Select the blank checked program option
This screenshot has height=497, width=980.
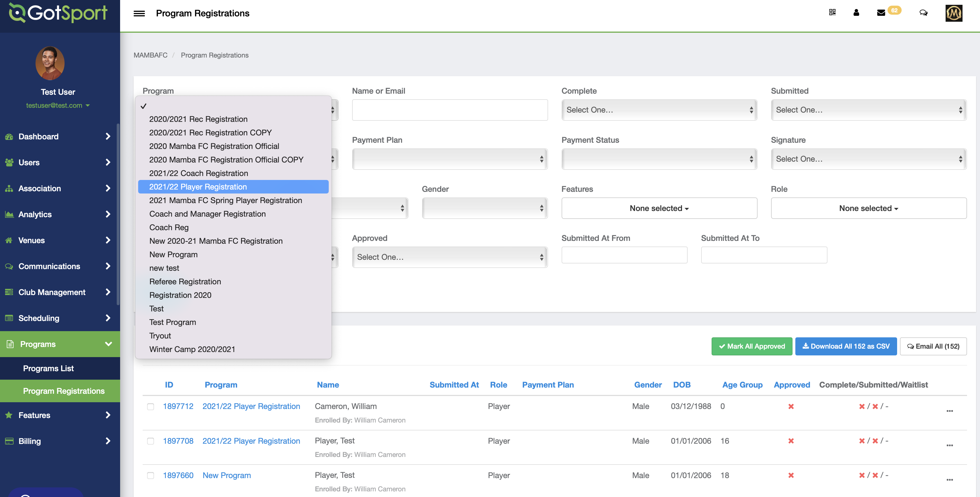[233, 106]
